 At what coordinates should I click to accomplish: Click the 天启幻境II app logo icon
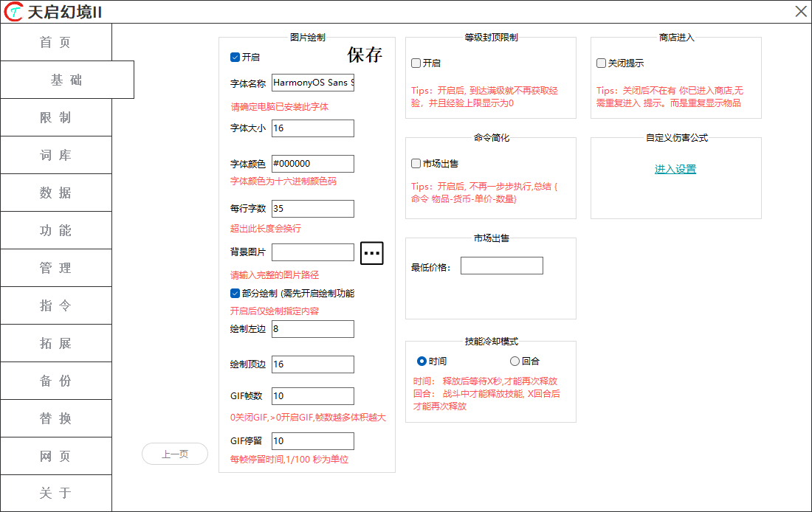(x=13, y=11)
